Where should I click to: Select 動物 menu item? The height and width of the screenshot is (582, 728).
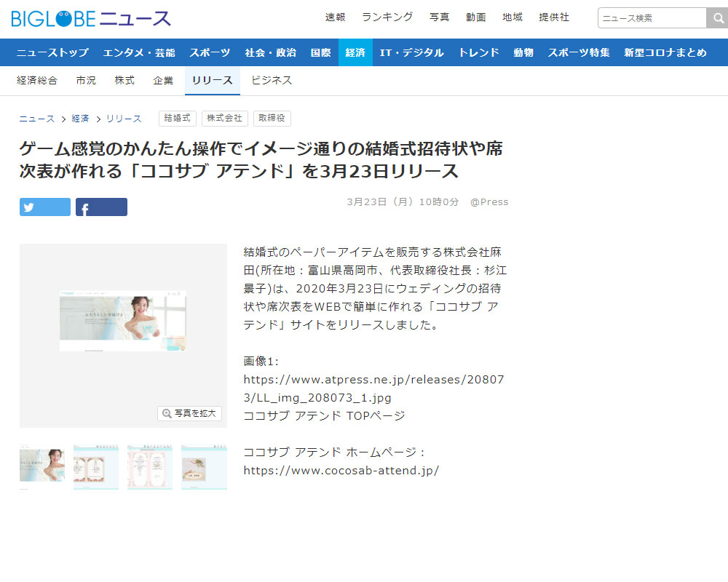[x=523, y=52]
